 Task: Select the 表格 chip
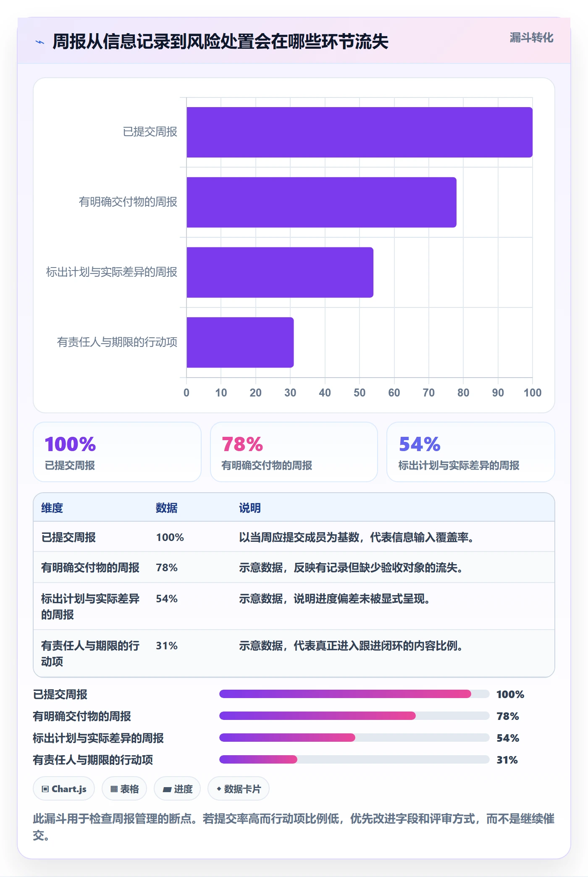click(x=124, y=789)
